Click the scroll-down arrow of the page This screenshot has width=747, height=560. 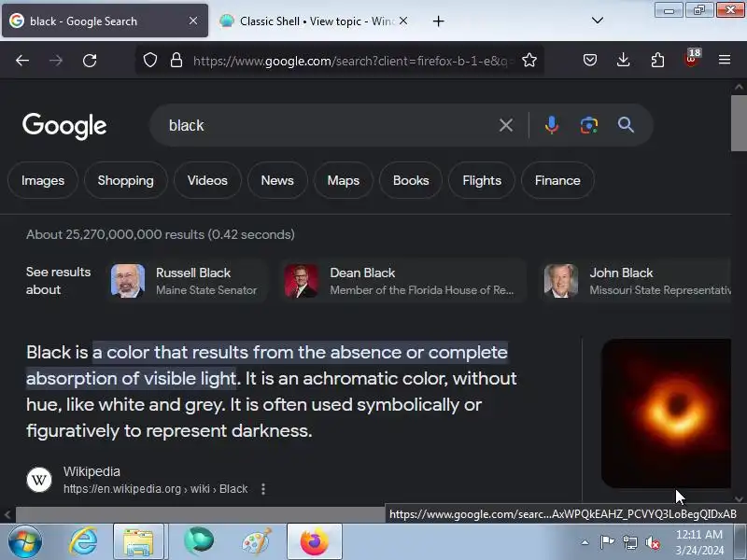click(739, 499)
